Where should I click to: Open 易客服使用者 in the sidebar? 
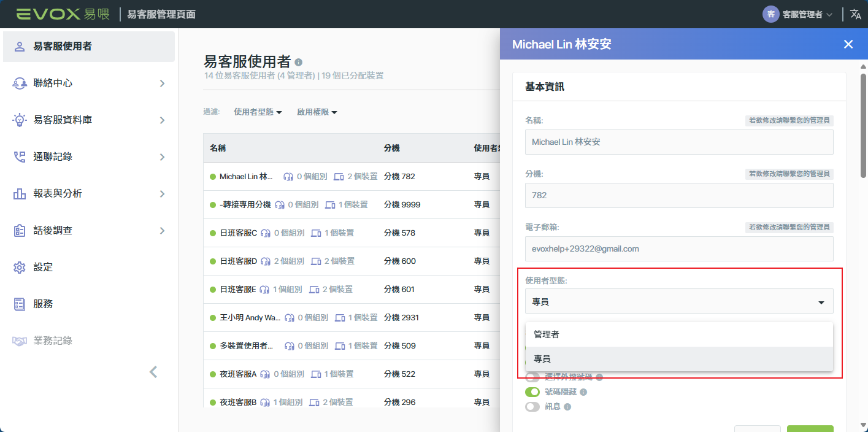coord(88,47)
